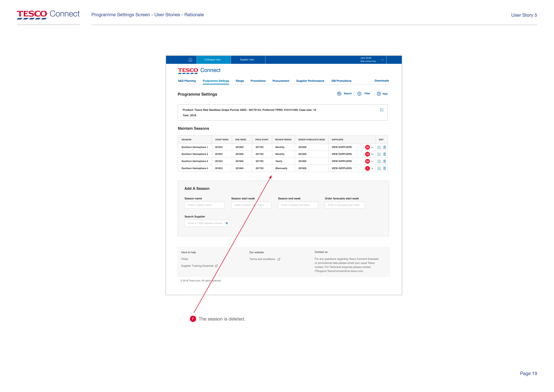Expand suppliers chevron for Southern Hemisphere 1

(372, 147)
